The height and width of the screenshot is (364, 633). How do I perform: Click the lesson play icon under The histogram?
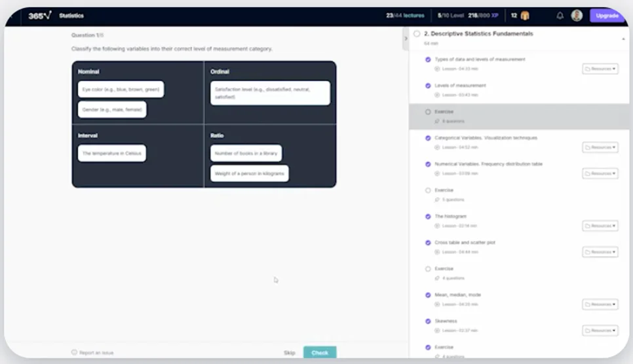click(437, 226)
